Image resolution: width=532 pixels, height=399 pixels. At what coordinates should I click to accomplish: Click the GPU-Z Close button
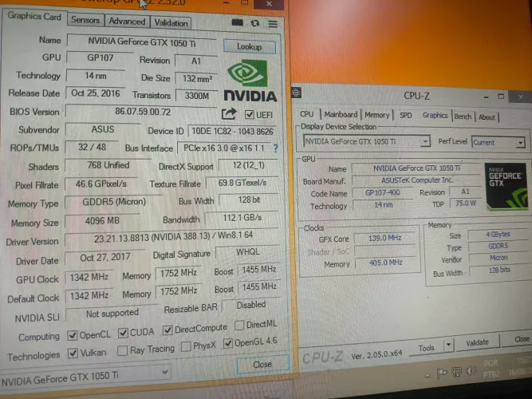[262, 365]
